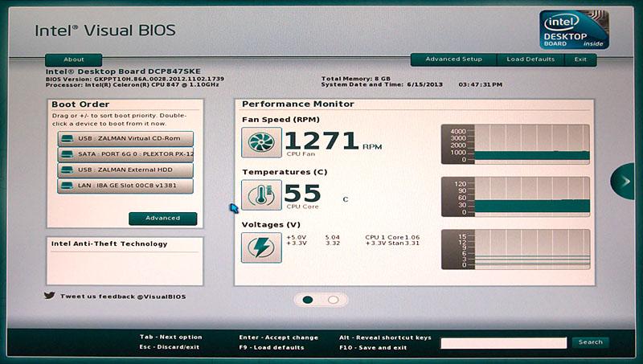This screenshot has width=643, height=364.
Task: Click drive icon on LAN IBA GE row
Action: pos(68,186)
